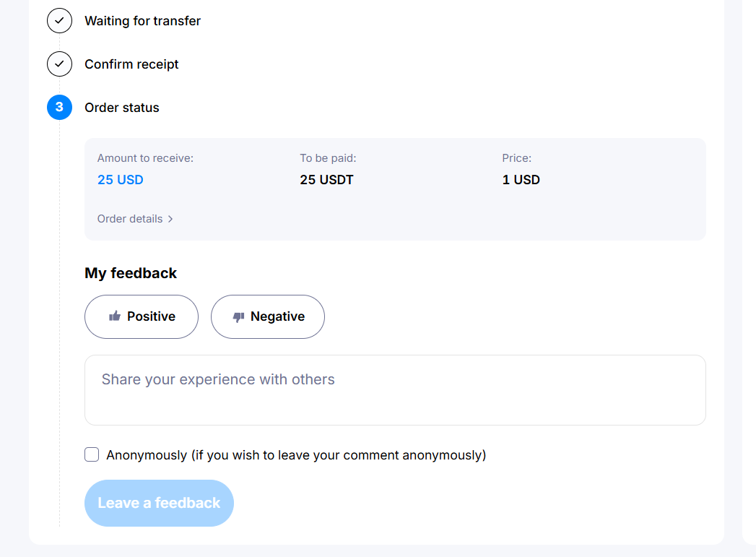
Task: Click the 25 USD amount to receive
Action: point(121,180)
